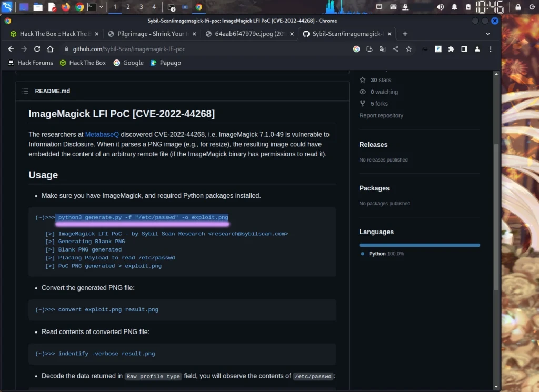
Task: Open the README outline list icon
Action: (25, 91)
